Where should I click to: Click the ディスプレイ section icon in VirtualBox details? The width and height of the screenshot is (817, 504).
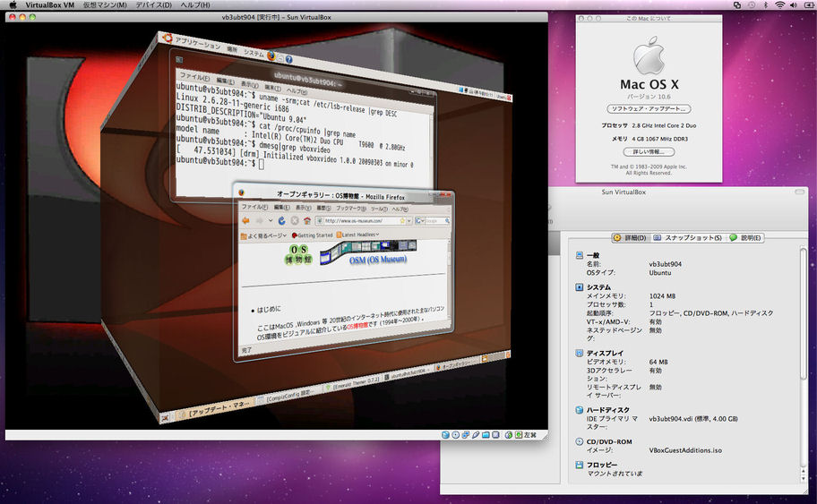[x=579, y=353]
